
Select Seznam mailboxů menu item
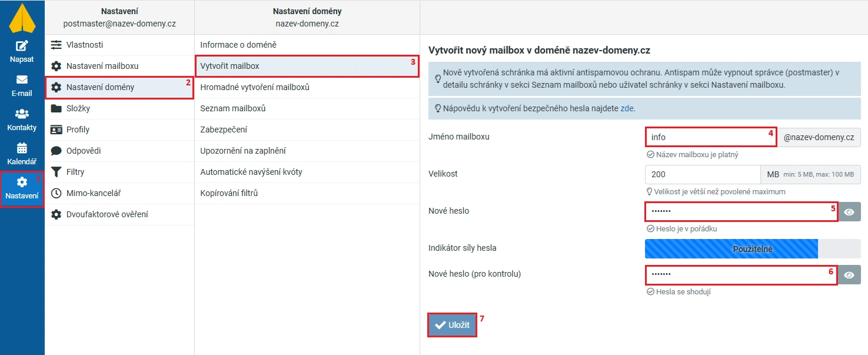pyautogui.click(x=233, y=108)
